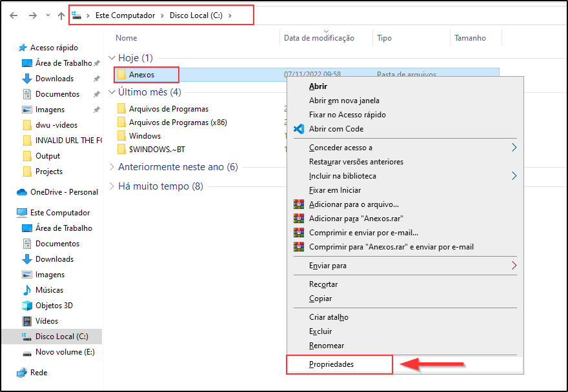The height and width of the screenshot is (392, 568).
Task: Expand 'Anteriormente neste ano (6)' group
Action: point(112,167)
